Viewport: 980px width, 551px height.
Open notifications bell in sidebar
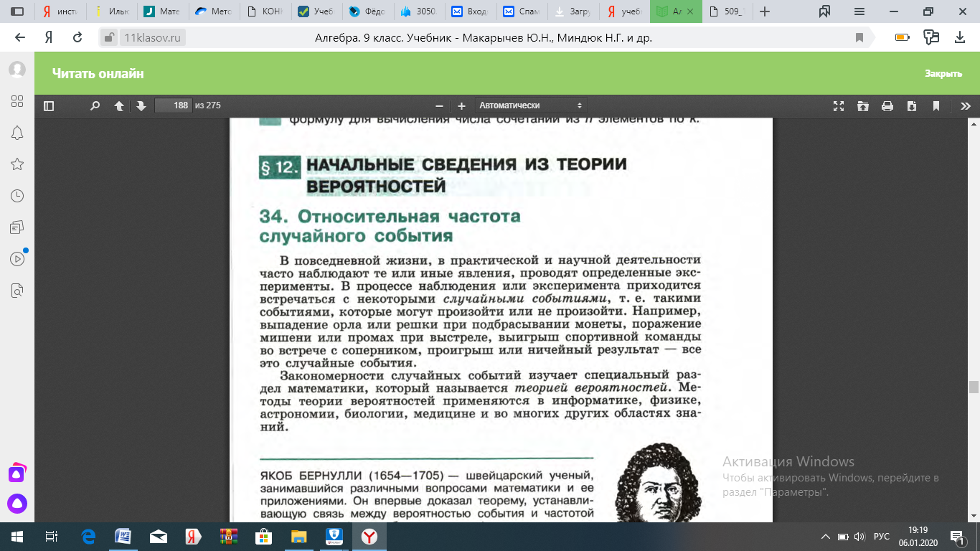click(17, 133)
